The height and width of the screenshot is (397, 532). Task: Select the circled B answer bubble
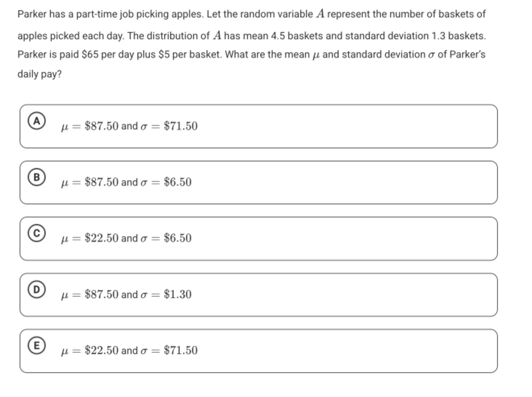pyautogui.click(x=37, y=177)
